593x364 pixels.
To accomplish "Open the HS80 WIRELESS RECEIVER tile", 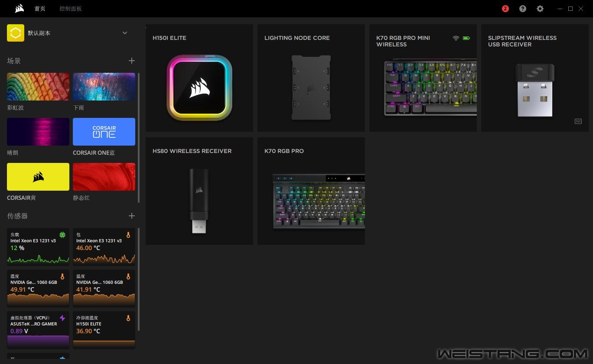I will tap(199, 191).
